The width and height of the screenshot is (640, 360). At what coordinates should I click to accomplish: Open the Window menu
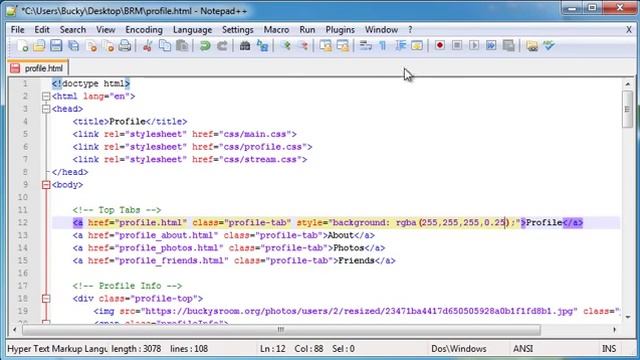click(x=381, y=30)
